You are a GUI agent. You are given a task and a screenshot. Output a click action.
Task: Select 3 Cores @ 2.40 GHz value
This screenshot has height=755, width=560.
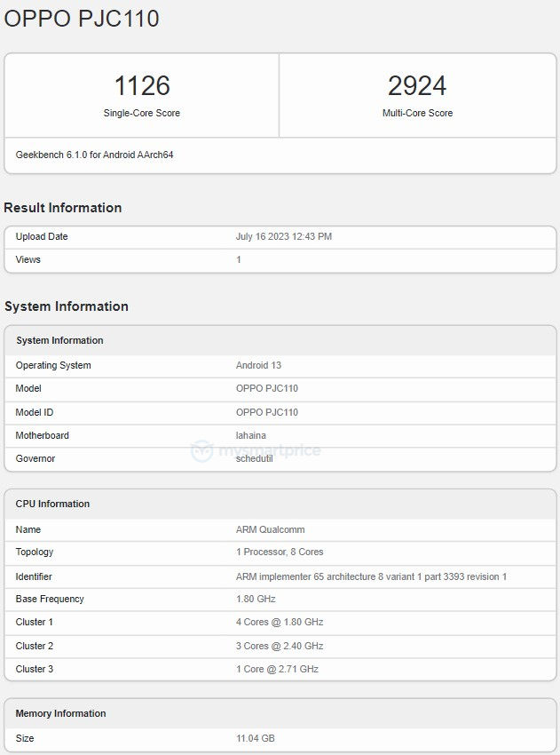pos(280,646)
